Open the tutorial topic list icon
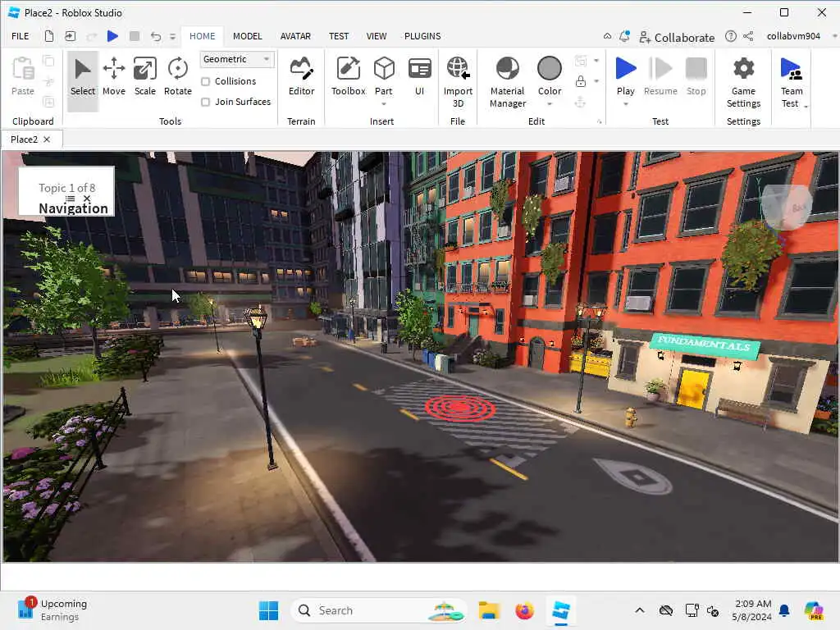The height and width of the screenshot is (630, 840). point(70,199)
